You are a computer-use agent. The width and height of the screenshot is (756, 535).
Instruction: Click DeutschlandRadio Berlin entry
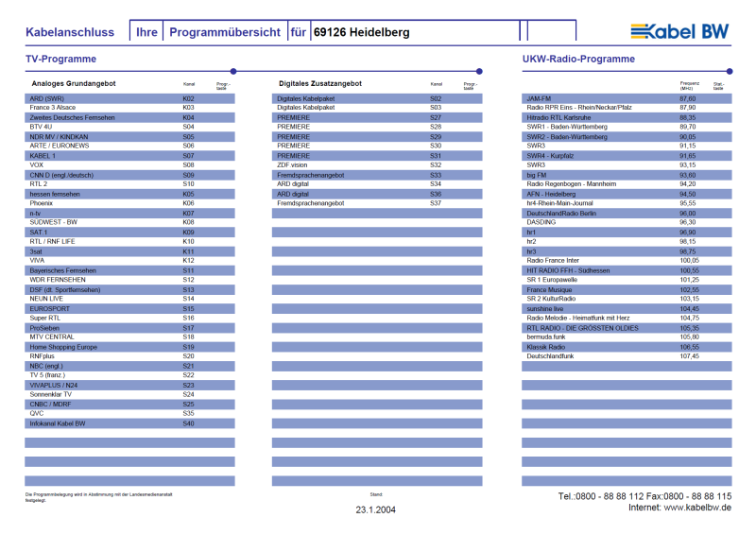pos(627,214)
